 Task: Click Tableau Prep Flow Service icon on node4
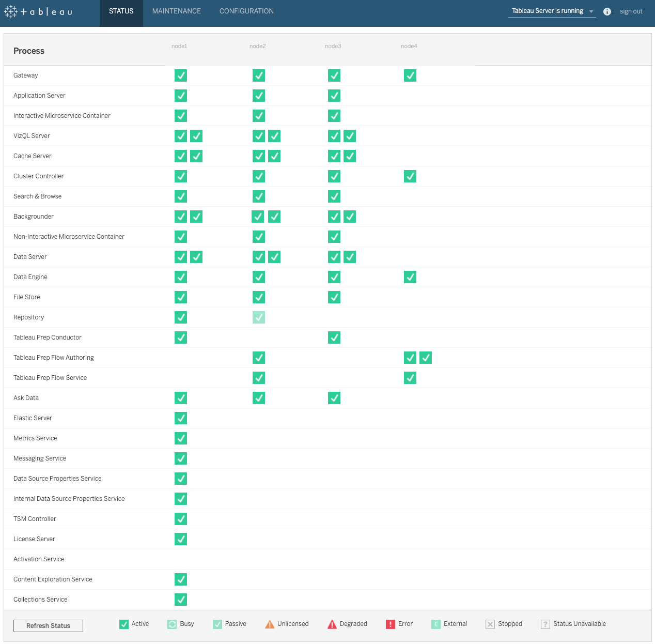click(410, 378)
